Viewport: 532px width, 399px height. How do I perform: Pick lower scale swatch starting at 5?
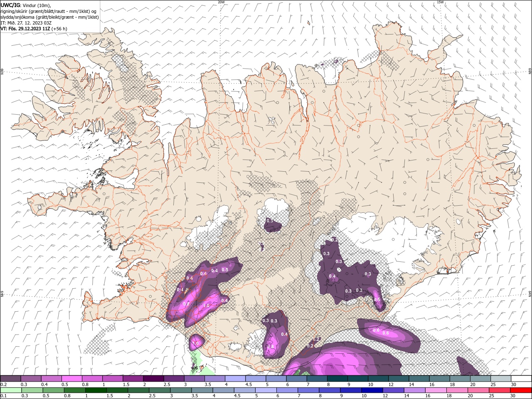pos(266,390)
